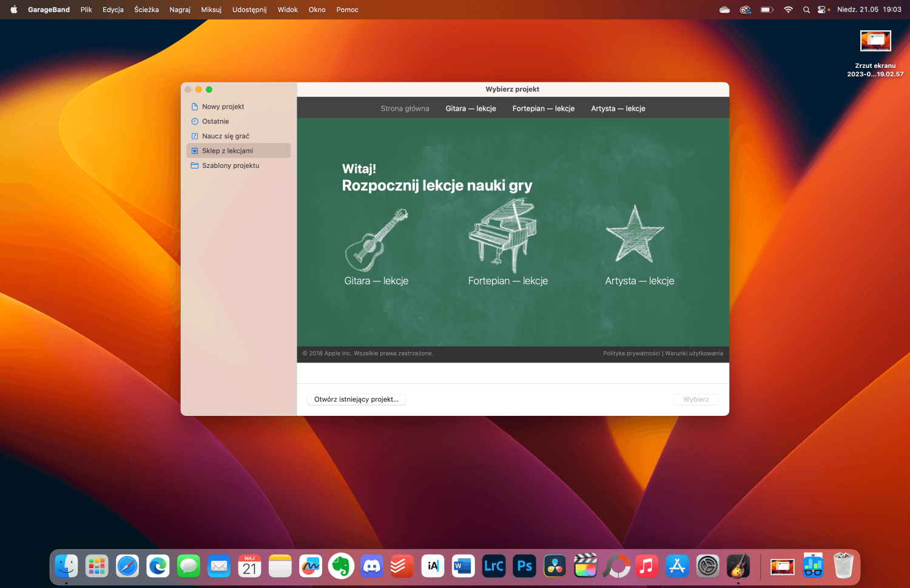This screenshot has width=910, height=588.
Task: Open Lightroom Classic from the Dock
Action: pos(494,566)
